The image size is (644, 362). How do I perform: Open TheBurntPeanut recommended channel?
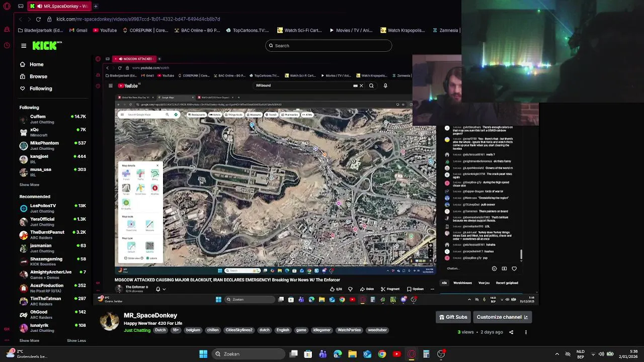[53, 235]
